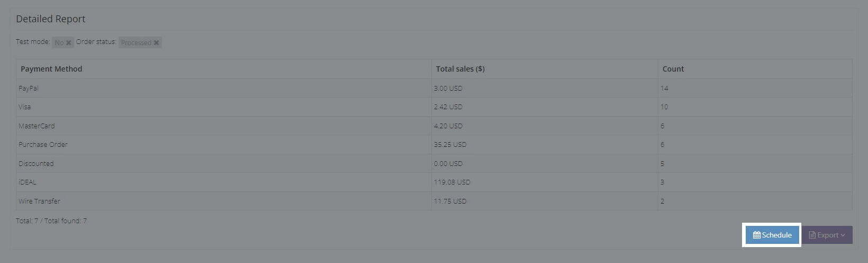Click the MasterCard row

(37, 126)
